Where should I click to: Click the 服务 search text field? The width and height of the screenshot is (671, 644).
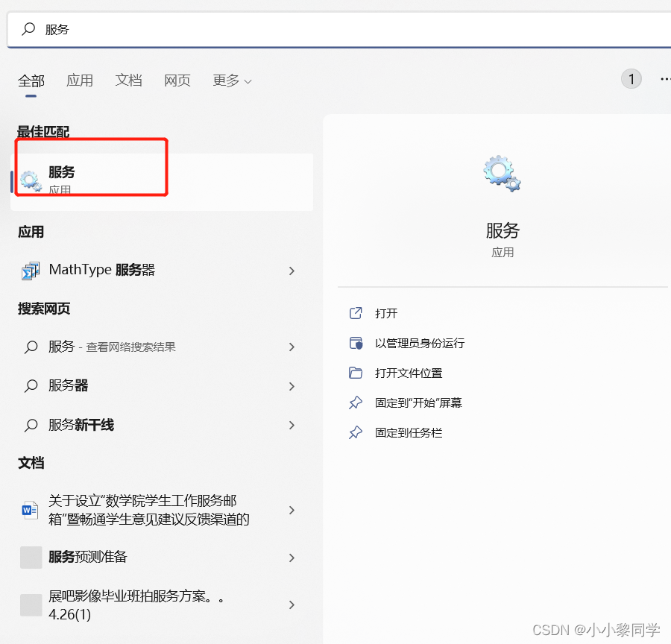click(x=339, y=30)
